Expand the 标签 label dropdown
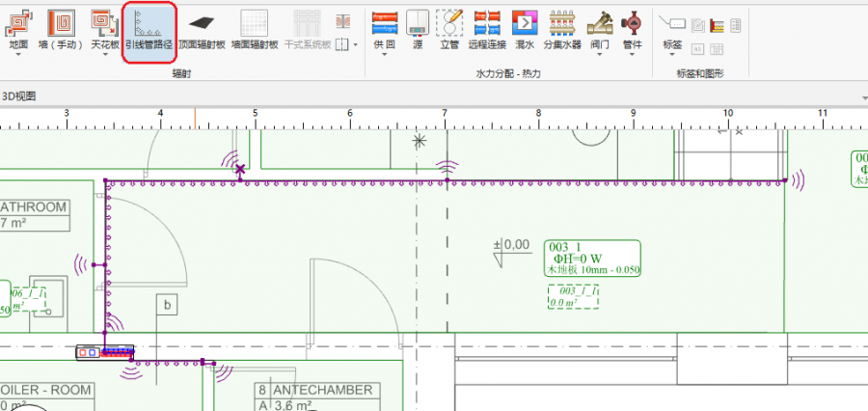The height and width of the screenshot is (411, 868). (x=672, y=54)
